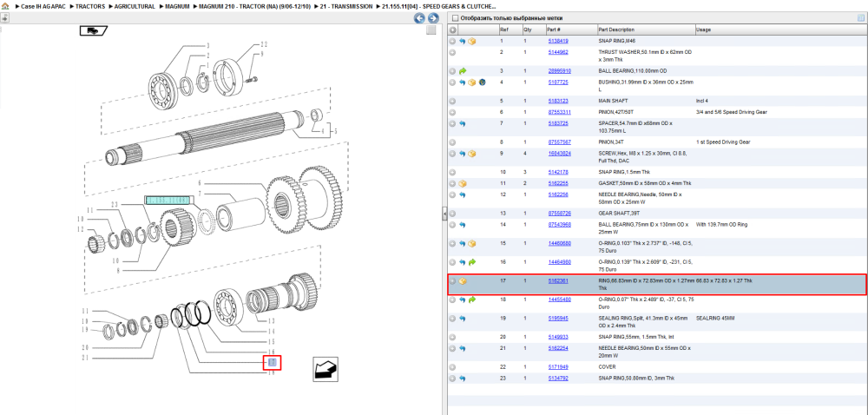Click the box icon for O-RING 14460680
The height and width of the screenshot is (415, 868).
pyautogui.click(x=472, y=243)
